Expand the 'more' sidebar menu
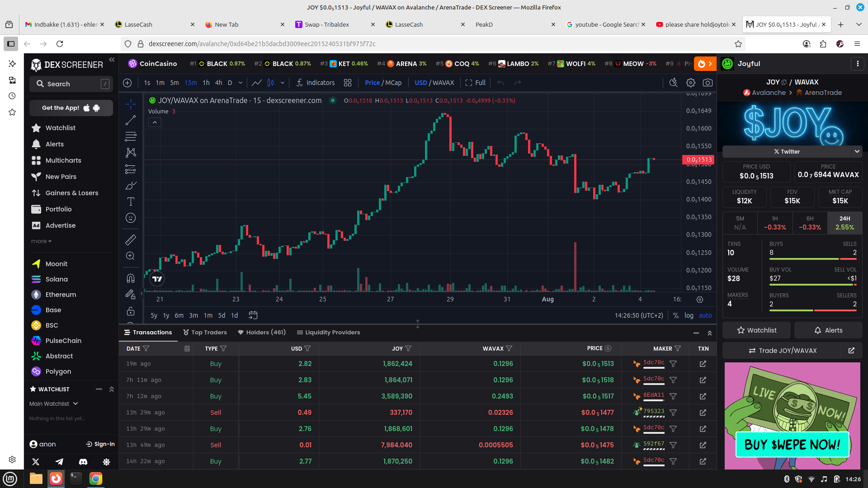The image size is (868, 488). pos(42,241)
